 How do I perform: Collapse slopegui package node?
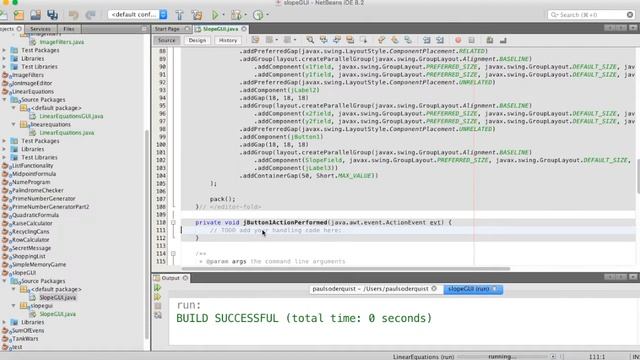coord(13,306)
